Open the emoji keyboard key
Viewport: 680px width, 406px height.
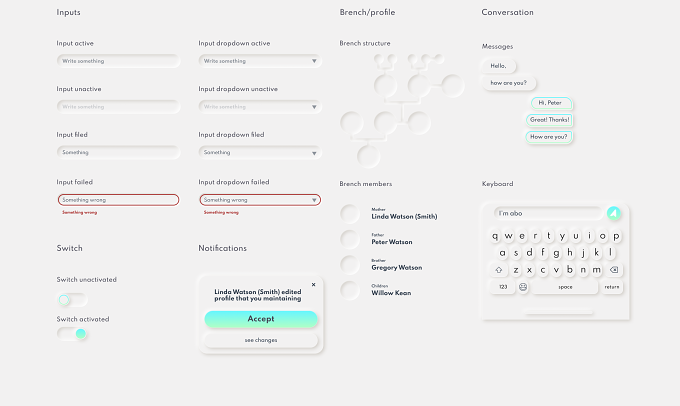523,287
